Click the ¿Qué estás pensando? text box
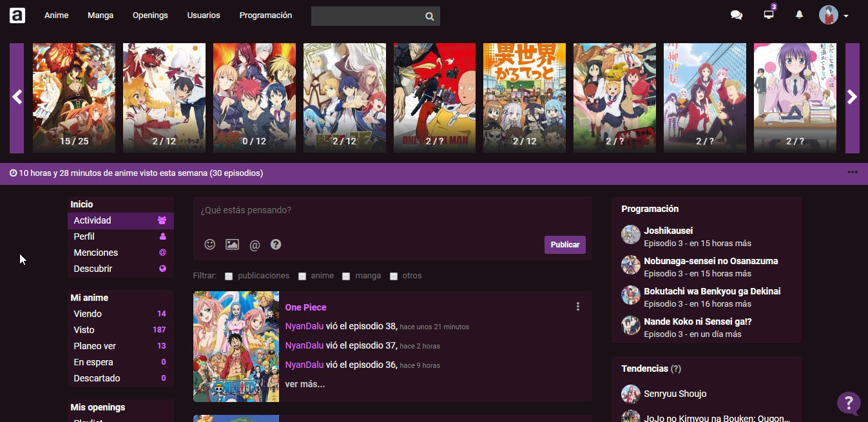 [392, 211]
